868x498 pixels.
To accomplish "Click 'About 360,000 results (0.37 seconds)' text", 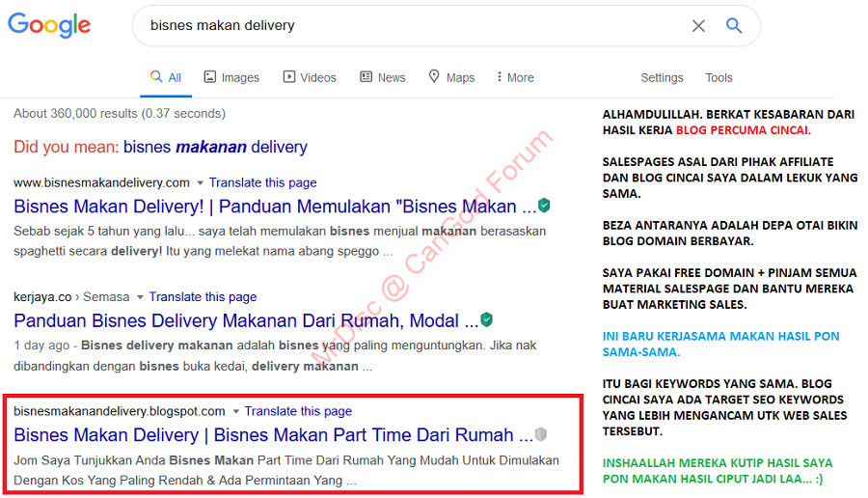I will click(x=120, y=114).
